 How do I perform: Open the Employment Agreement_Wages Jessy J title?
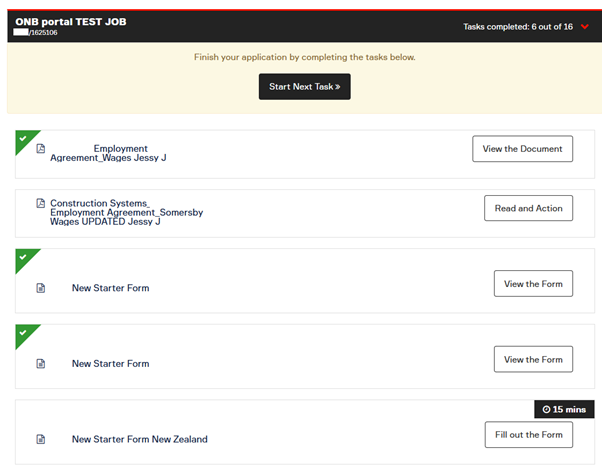click(108, 153)
